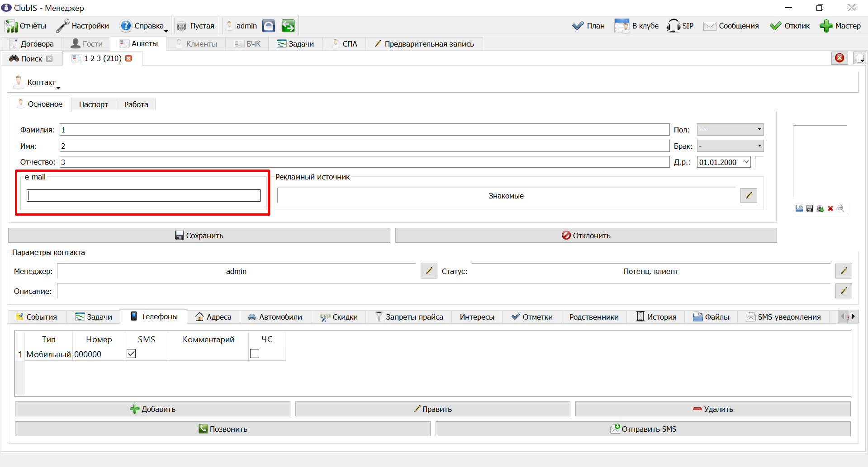Click the Сохранить button
The image size is (868, 467).
[199, 235]
